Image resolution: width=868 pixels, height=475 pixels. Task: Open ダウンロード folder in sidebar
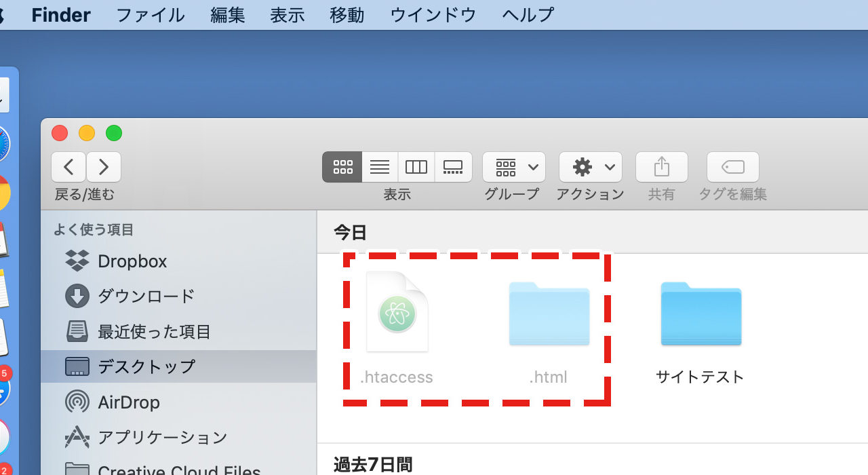point(145,297)
